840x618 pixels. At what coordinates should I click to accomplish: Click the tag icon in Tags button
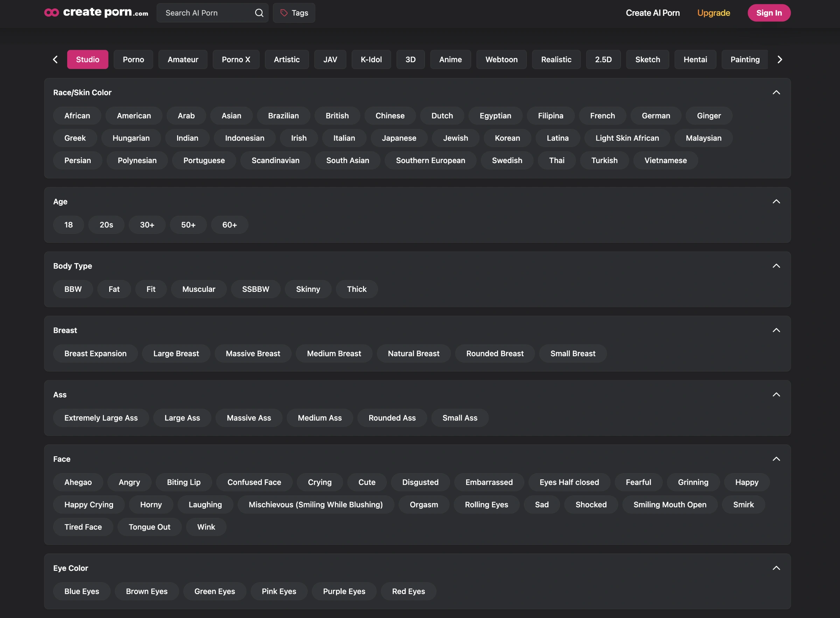pyautogui.click(x=284, y=13)
